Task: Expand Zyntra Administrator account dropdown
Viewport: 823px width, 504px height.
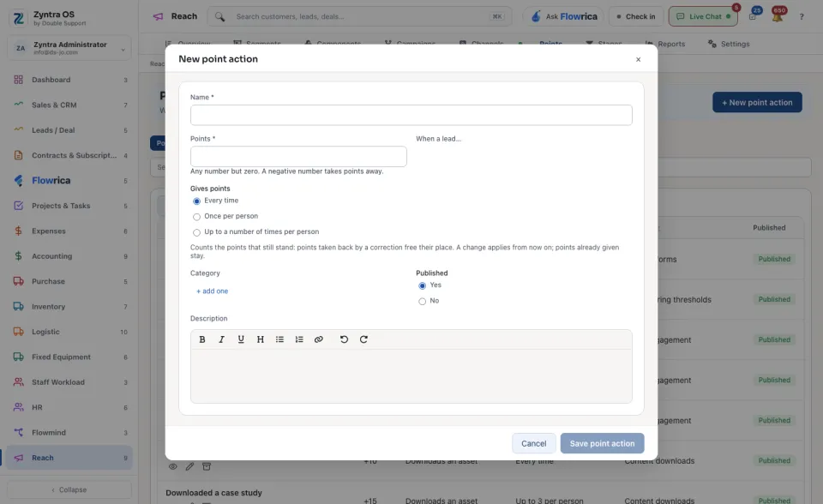Action: tap(69, 48)
